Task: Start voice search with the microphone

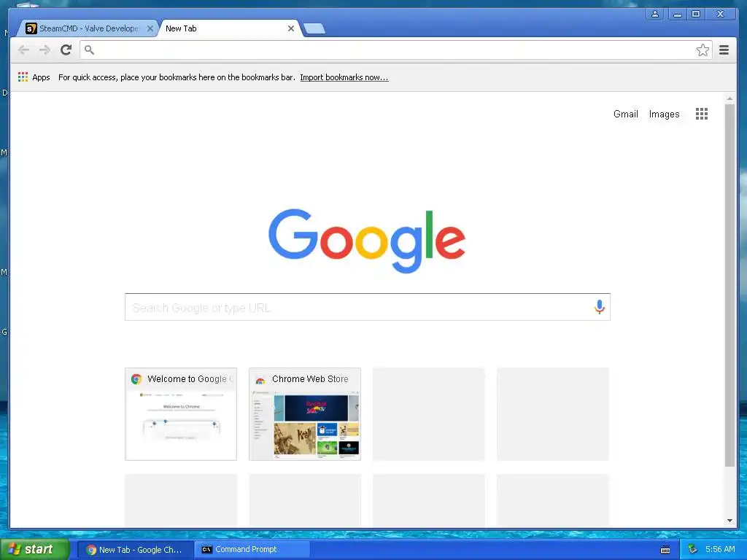Action: coord(600,307)
